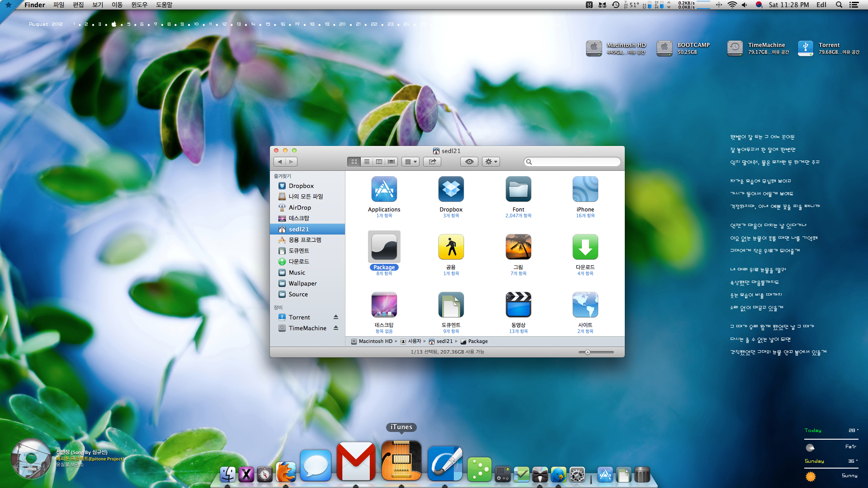This screenshot has height=488, width=868.
Task: Open Finder face icon in Dock
Action: [x=227, y=474]
